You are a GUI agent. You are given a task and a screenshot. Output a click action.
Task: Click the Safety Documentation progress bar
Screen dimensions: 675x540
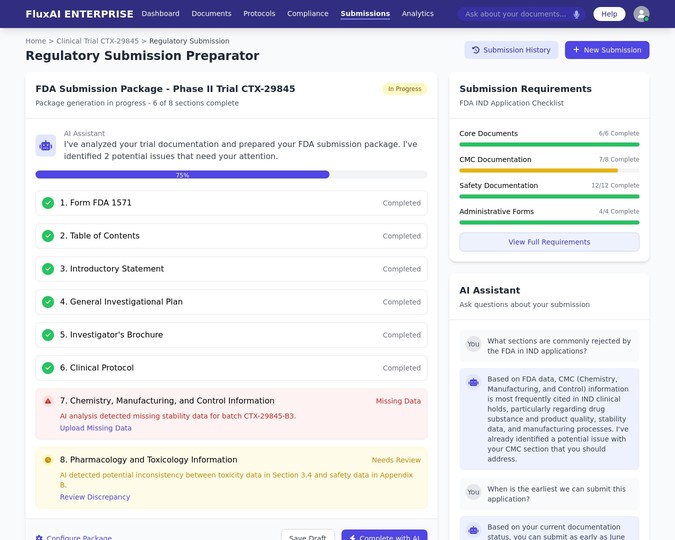pos(549,197)
